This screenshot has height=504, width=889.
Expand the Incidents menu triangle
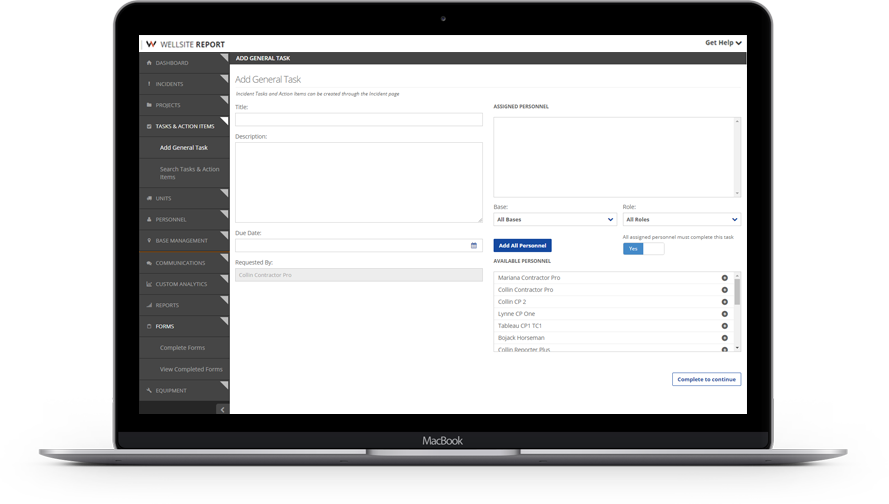tap(225, 78)
